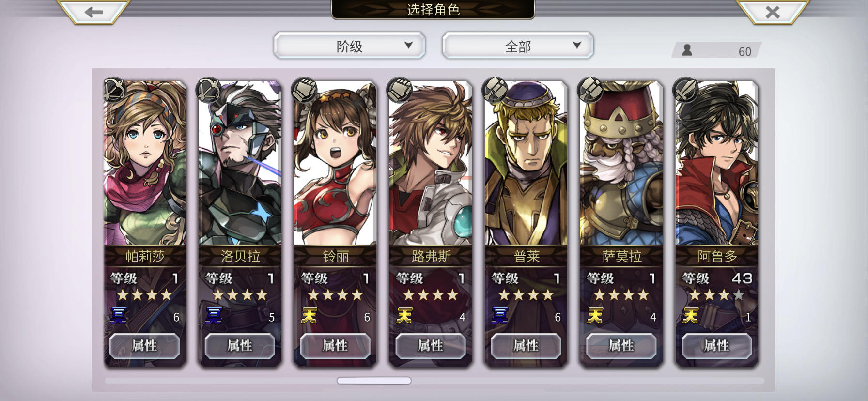Click the character count person icon

pos(687,50)
